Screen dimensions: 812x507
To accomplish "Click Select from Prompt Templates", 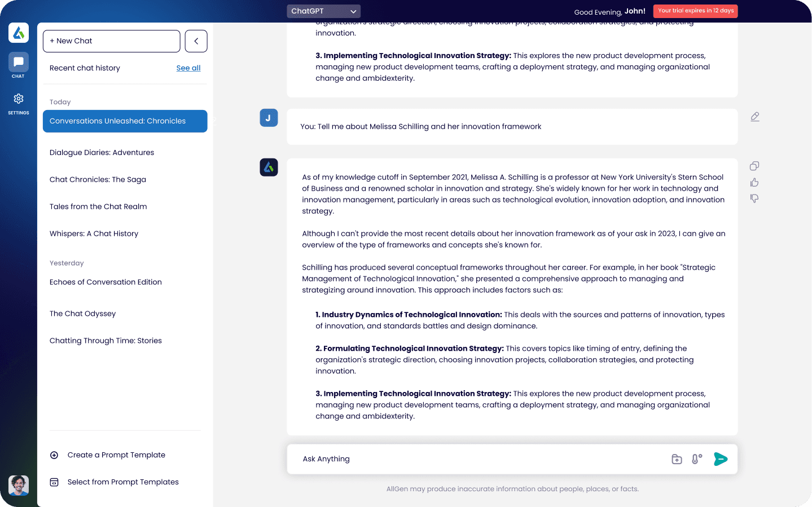I will pyautogui.click(x=123, y=482).
